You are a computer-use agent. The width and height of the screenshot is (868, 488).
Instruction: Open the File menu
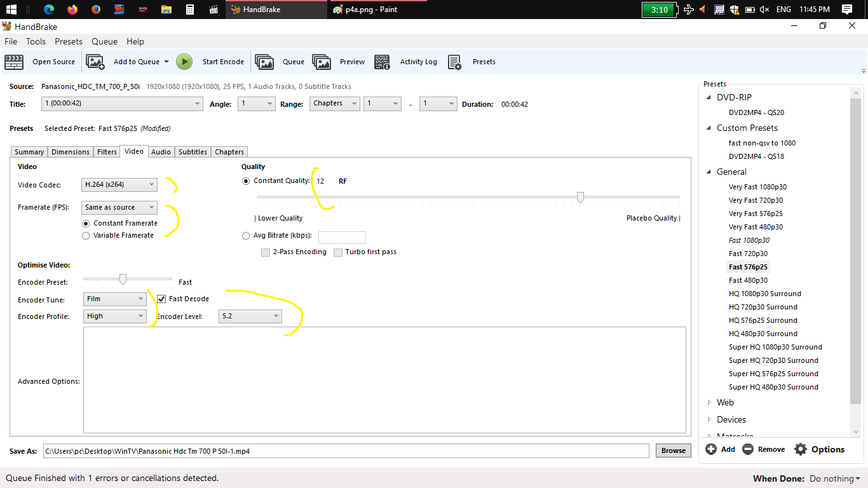[x=11, y=41]
